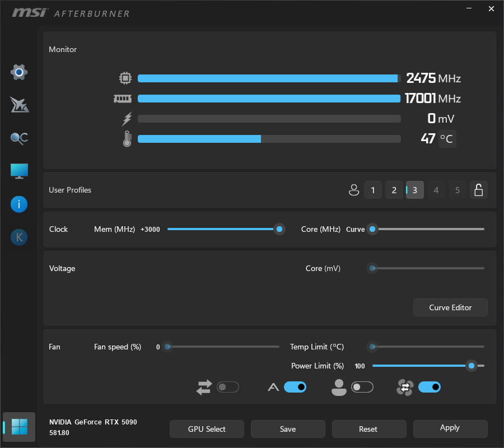
Task: Click the profile lock icon
Action: point(478,190)
